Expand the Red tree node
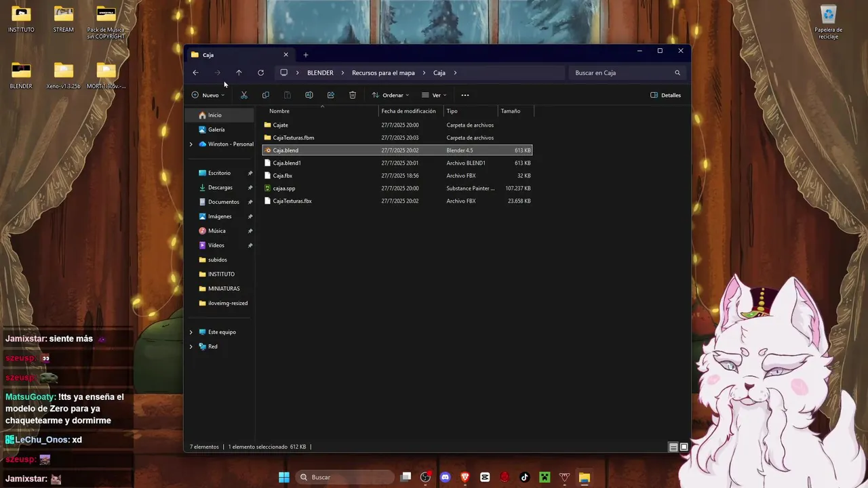The width and height of the screenshot is (868, 488). [191, 346]
